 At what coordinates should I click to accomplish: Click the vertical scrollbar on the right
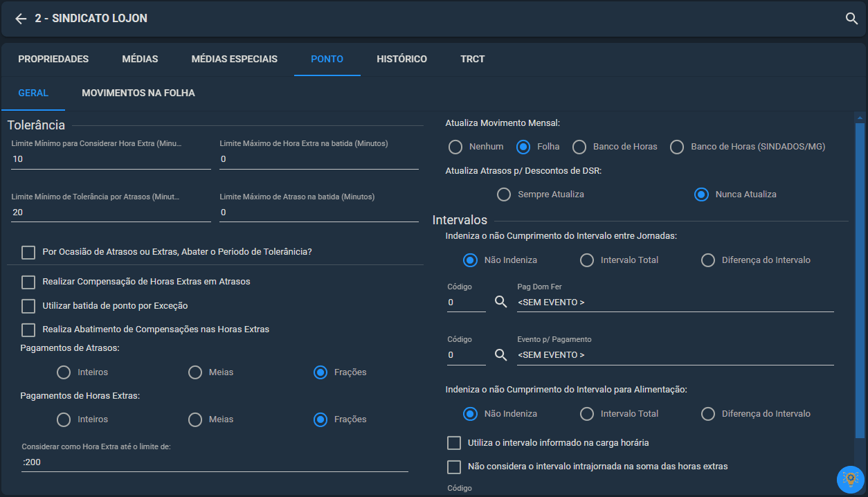tap(860, 280)
